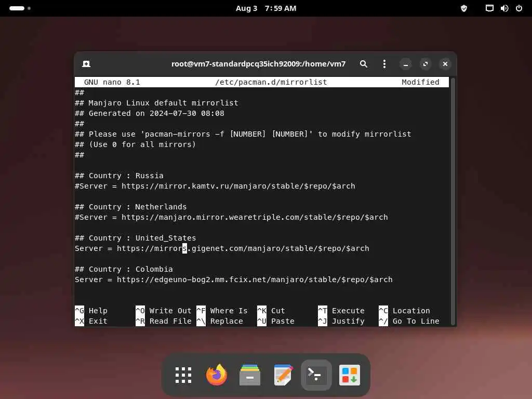
Task: Click the terminal vertical scrollbar
Action: (x=453, y=202)
